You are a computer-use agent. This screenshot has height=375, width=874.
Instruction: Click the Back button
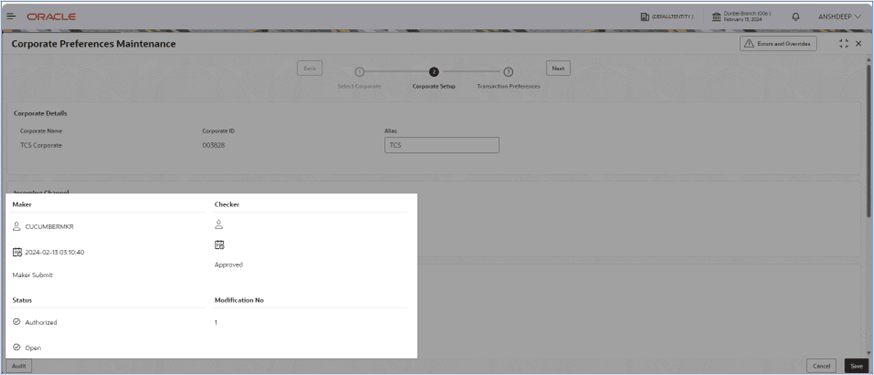(309, 68)
